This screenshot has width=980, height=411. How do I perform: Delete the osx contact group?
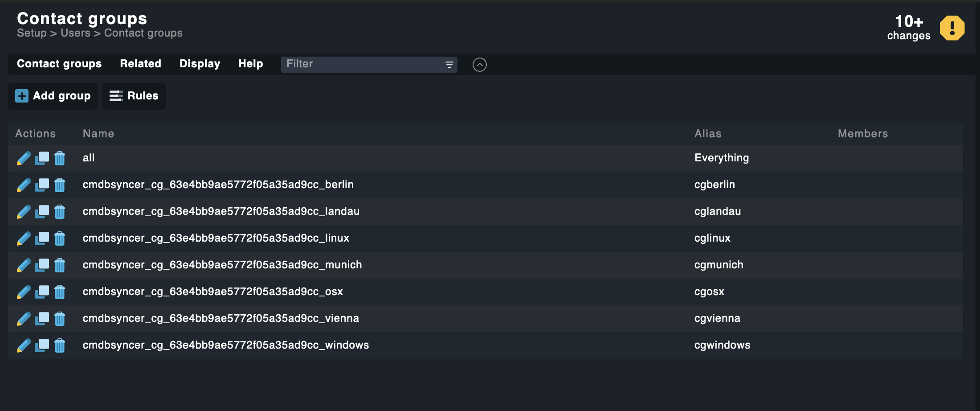[x=60, y=292]
